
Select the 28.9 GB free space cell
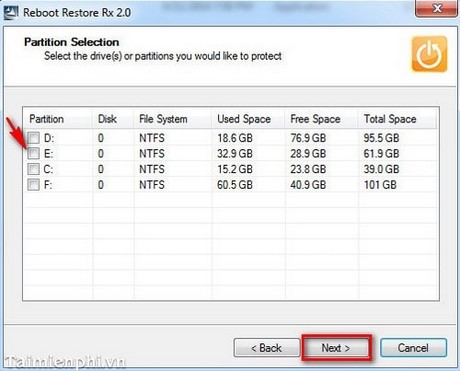pos(308,154)
